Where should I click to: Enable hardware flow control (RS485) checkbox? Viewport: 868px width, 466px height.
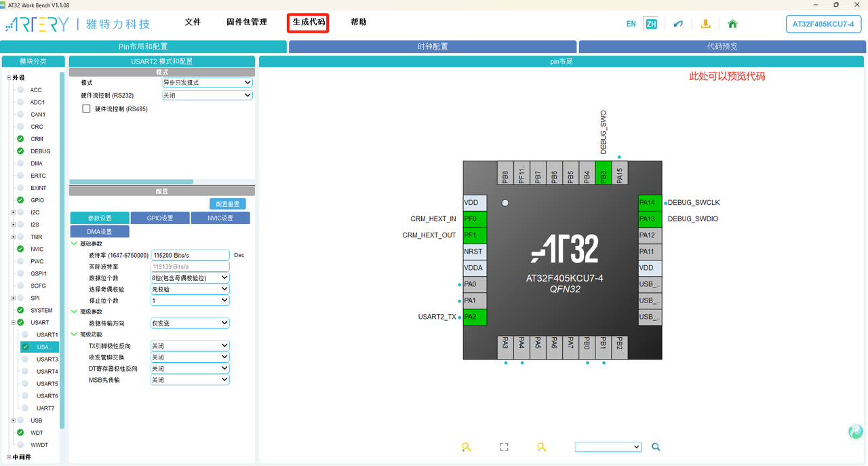[86, 108]
